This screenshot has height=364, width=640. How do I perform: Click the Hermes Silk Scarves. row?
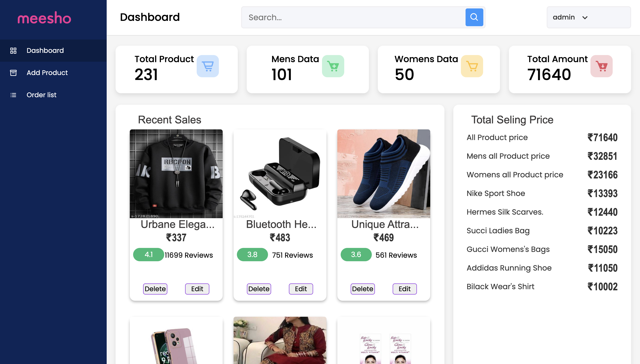pyautogui.click(x=542, y=212)
